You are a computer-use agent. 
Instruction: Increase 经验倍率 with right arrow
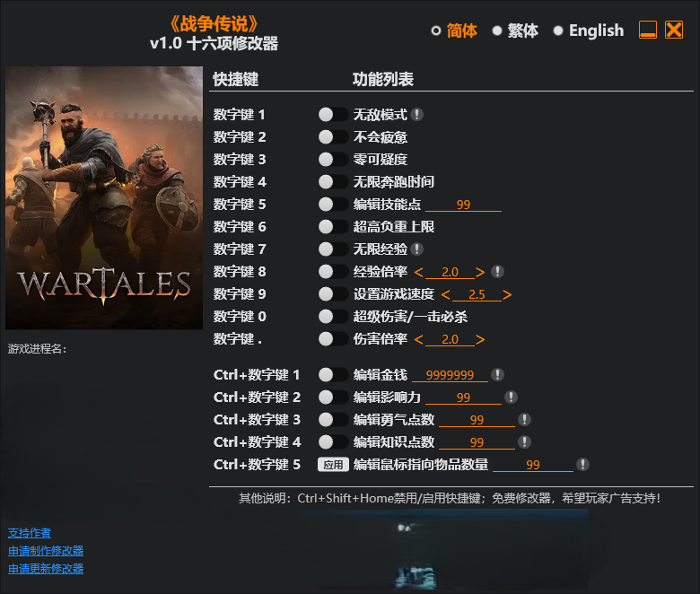coord(480,272)
